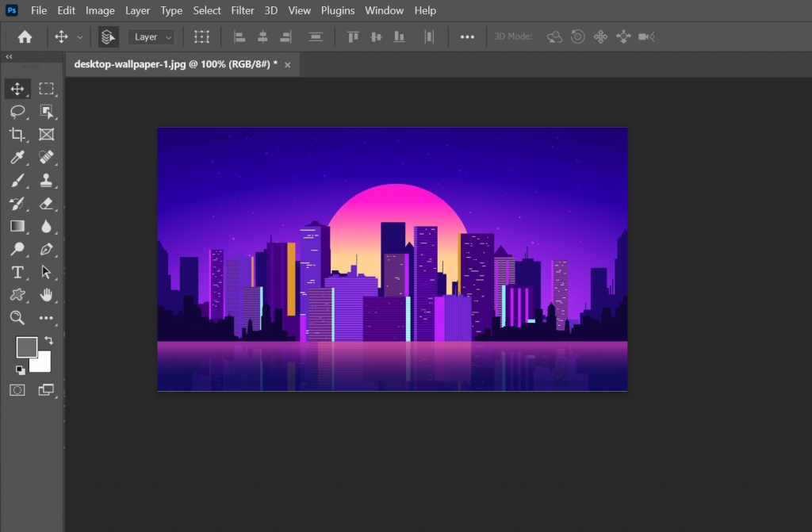
Task: Enable Auto-Select in the options bar
Action: pyautogui.click(x=108, y=36)
